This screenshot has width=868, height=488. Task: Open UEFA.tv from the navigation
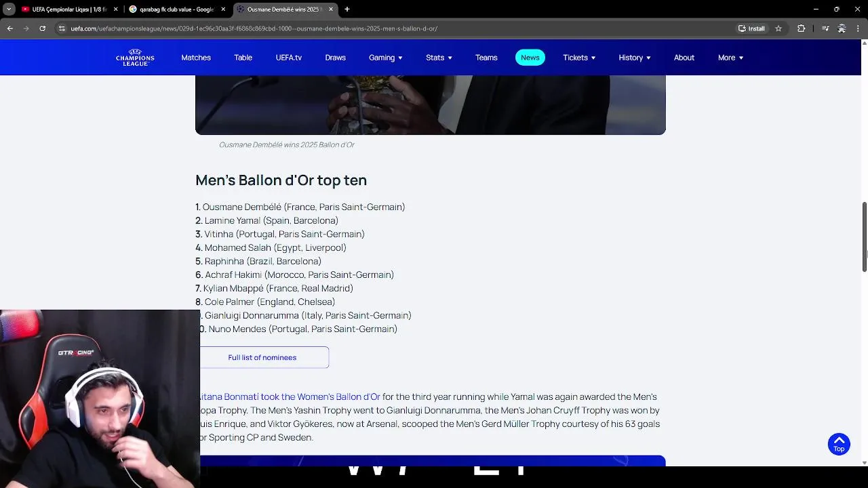point(289,58)
